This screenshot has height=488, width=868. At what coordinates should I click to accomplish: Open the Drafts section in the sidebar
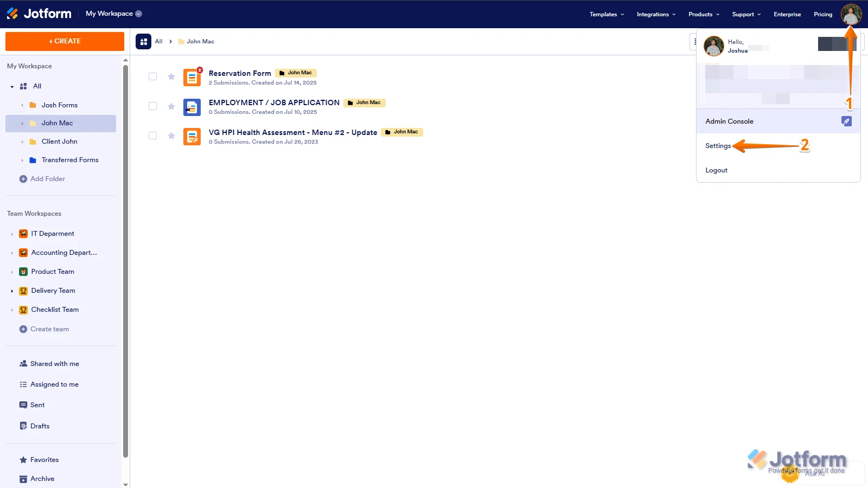pyautogui.click(x=40, y=426)
